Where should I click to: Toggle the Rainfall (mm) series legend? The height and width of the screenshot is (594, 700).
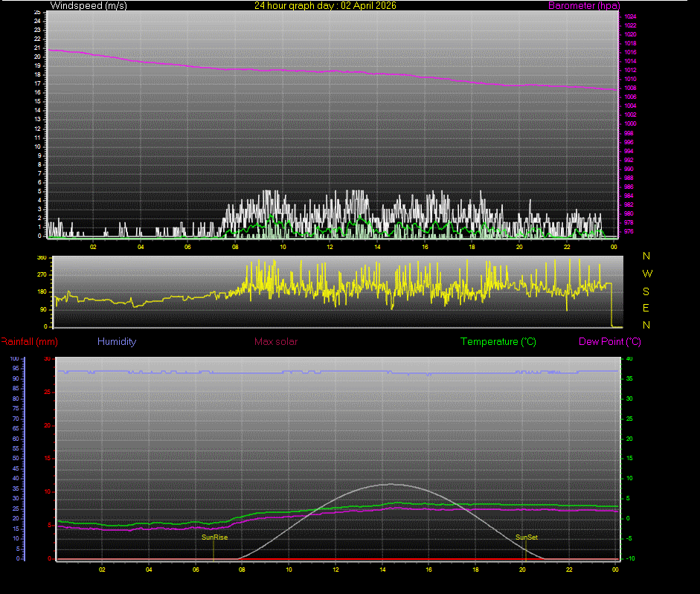[28, 341]
